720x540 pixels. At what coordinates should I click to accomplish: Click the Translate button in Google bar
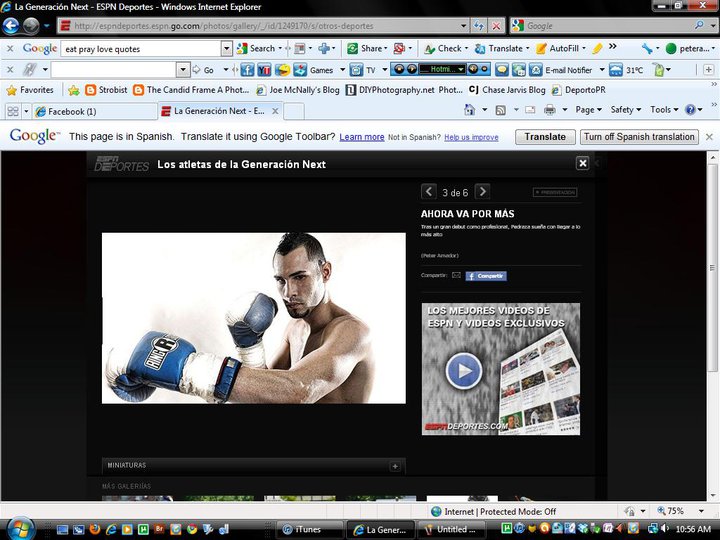point(544,137)
